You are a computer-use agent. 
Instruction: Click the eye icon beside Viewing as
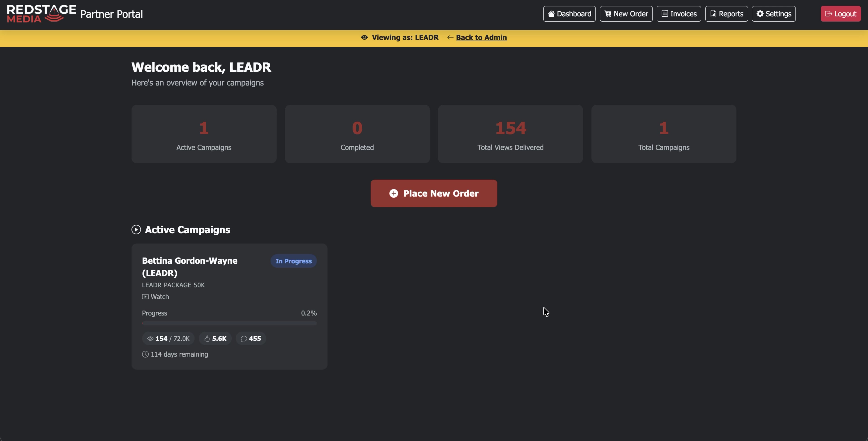364,37
